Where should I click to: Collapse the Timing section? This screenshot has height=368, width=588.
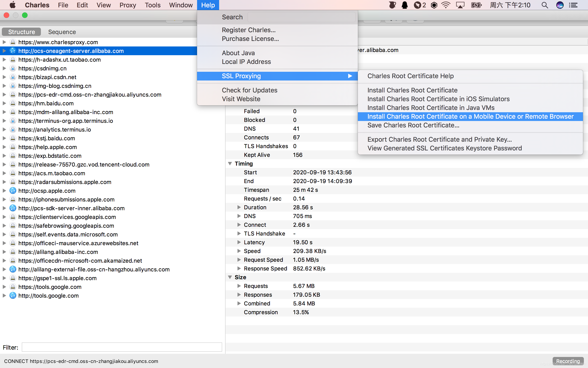[x=230, y=164]
